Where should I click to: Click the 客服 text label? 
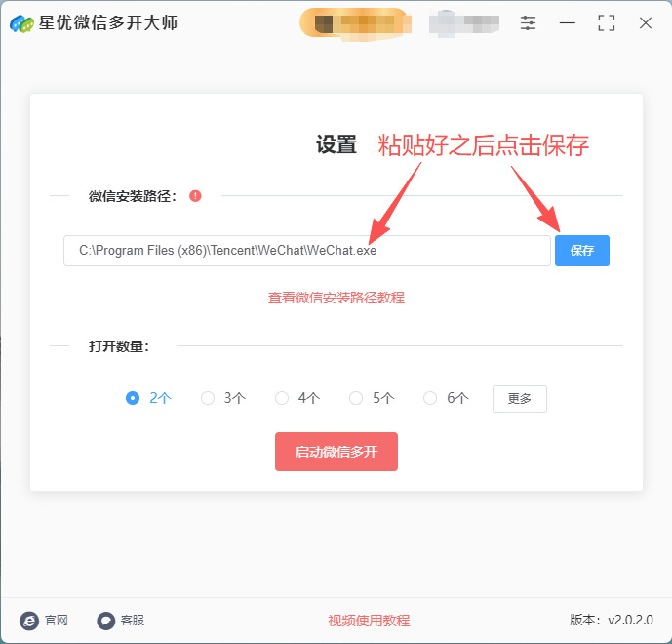click(x=133, y=621)
